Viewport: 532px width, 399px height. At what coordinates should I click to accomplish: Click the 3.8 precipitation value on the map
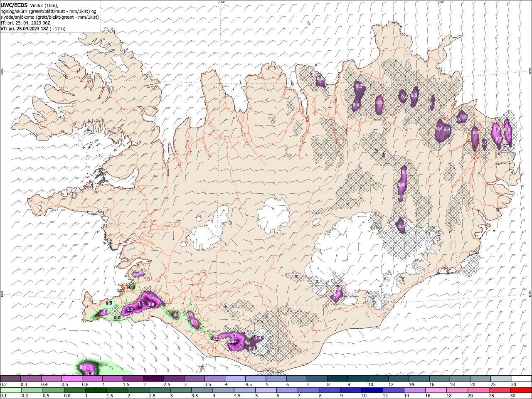151,304
